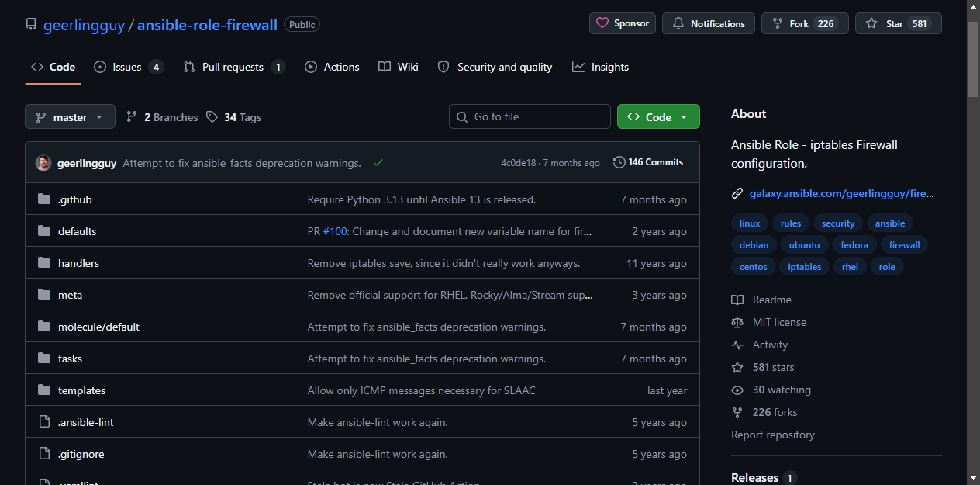Select the ansible topic tag
This screenshot has height=485, width=980.
(890, 223)
